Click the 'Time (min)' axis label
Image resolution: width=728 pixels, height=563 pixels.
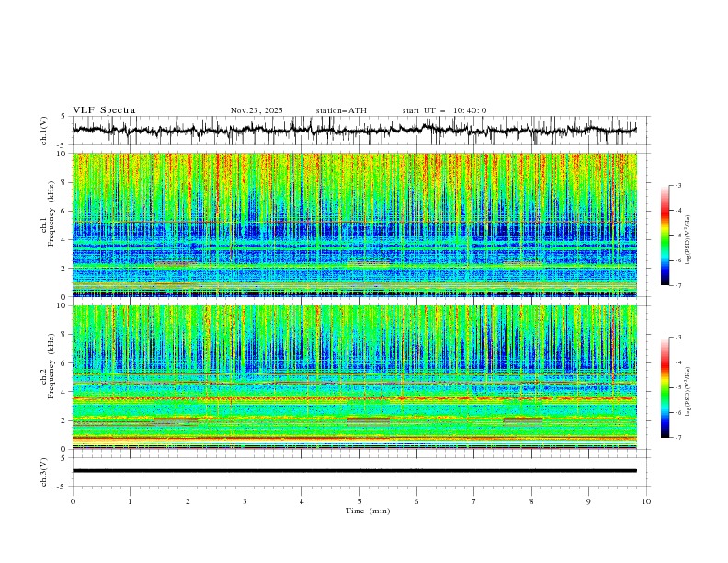(x=368, y=511)
